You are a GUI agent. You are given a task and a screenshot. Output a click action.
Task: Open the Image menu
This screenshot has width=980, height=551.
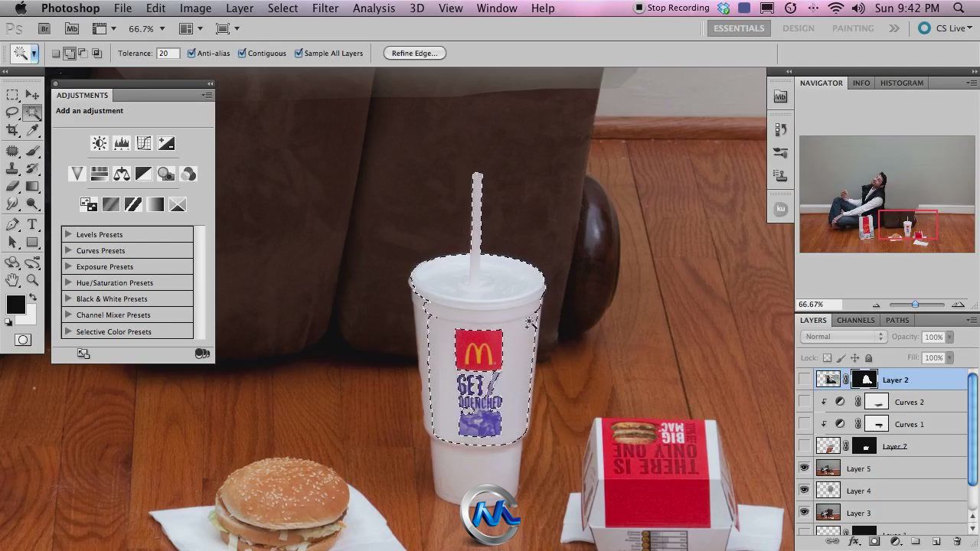pyautogui.click(x=195, y=8)
